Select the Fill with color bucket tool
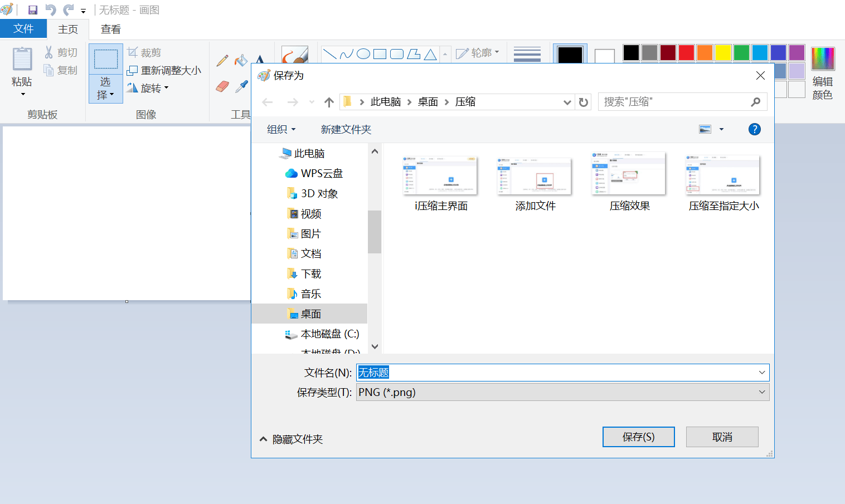The height and width of the screenshot is (504, 845). (x=241, y=60)
